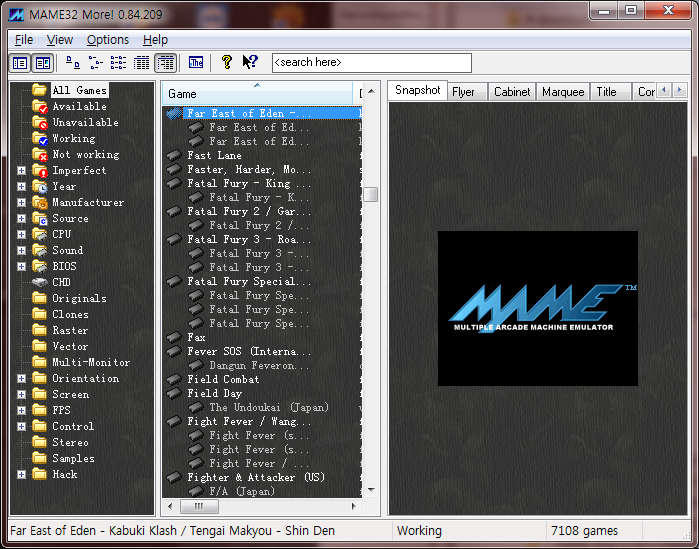
Task: Select the CPU folder icon
Action: 40,234
